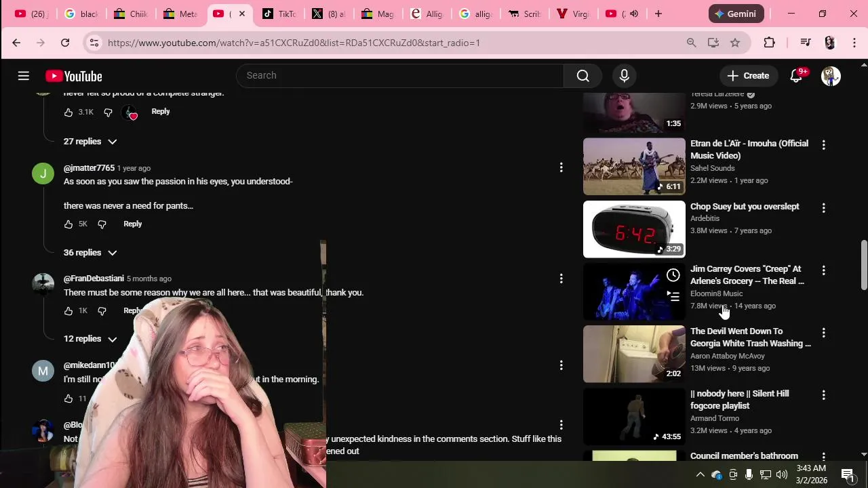Open options for Chop Suey but you overslept
The width and height of the screenshot is (868, 488).
click(x=823, y=207)
